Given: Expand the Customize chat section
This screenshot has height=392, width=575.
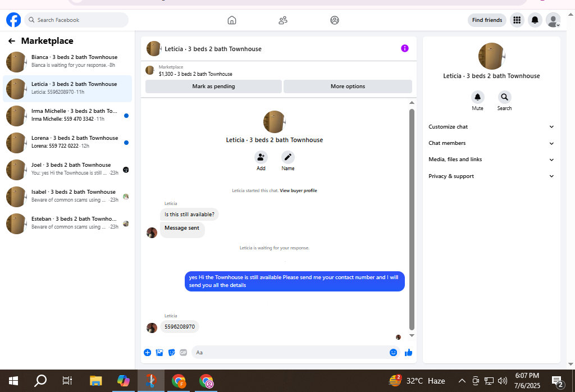Looking at the screenshot, I should (x=491, y=127).
